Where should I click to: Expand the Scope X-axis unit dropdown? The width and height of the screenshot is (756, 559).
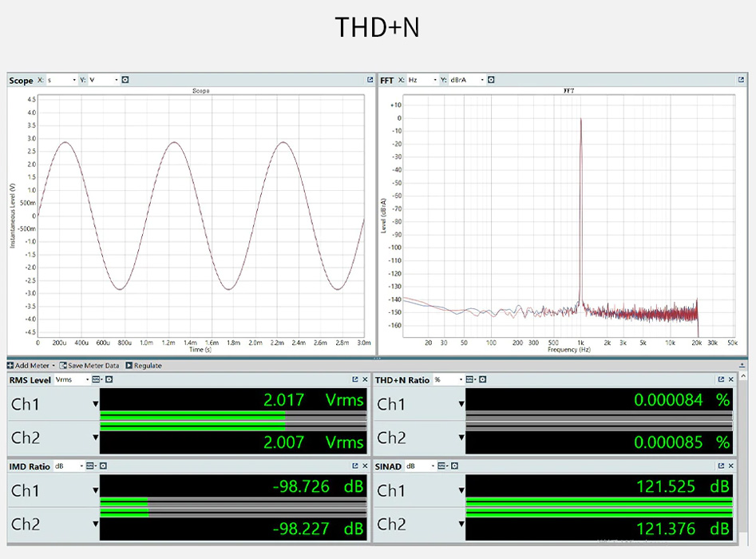click(62, 80)
